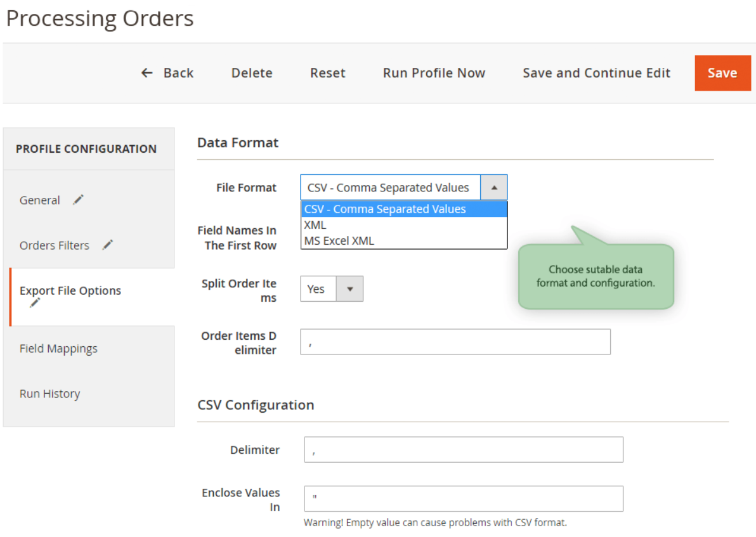Click the Enclose Values In input
The height and width of the screenshot is (537, 756).
click(x=463, y=499)
